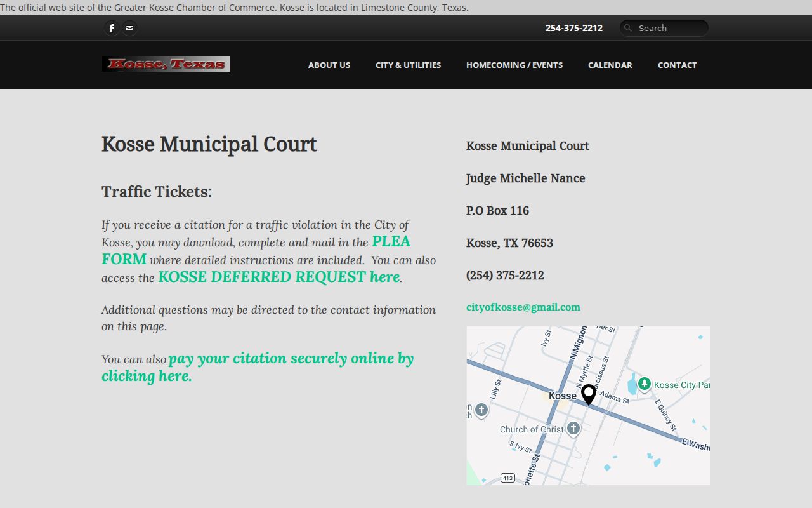Click the Kosse Municipal Court sidebar title

(x=528, y=146)
